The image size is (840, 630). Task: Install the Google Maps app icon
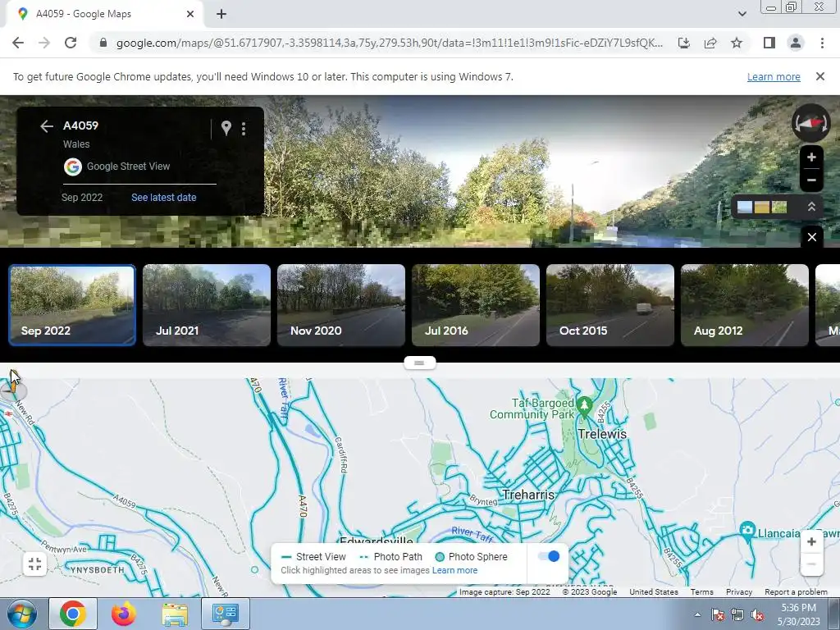tap(684, 43)
